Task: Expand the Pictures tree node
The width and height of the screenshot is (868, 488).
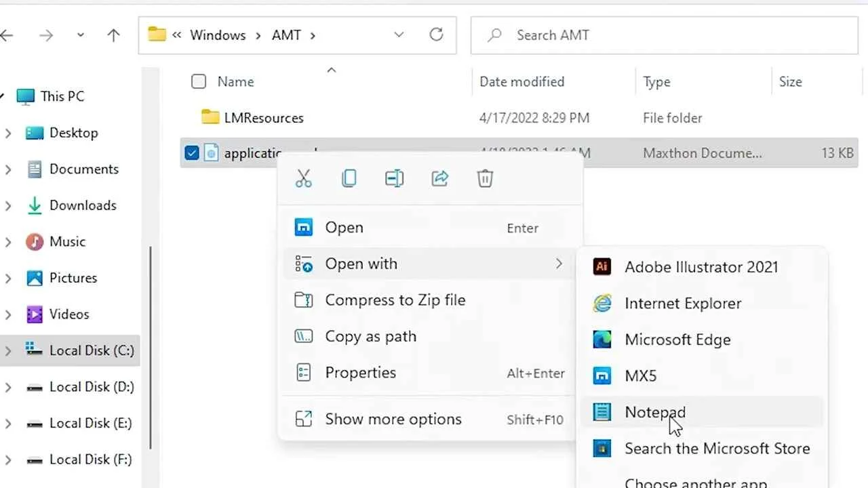Action: click(x=8, y=279)
